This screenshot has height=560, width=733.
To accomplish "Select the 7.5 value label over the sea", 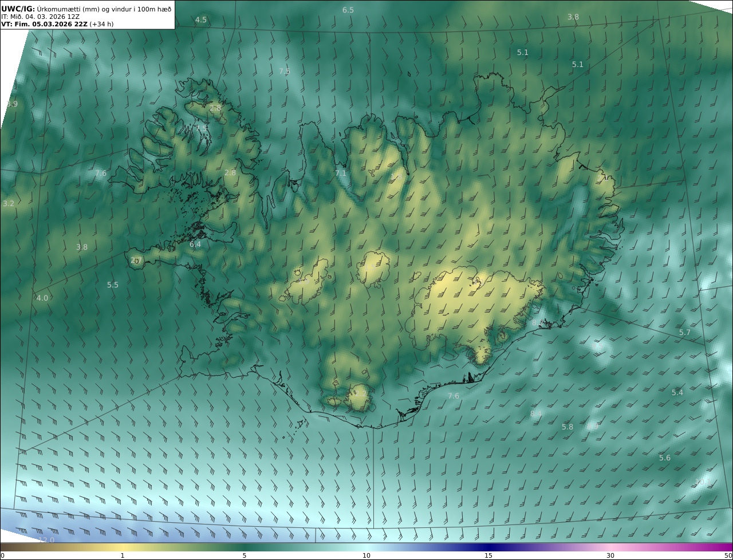I will pos(285,72).
